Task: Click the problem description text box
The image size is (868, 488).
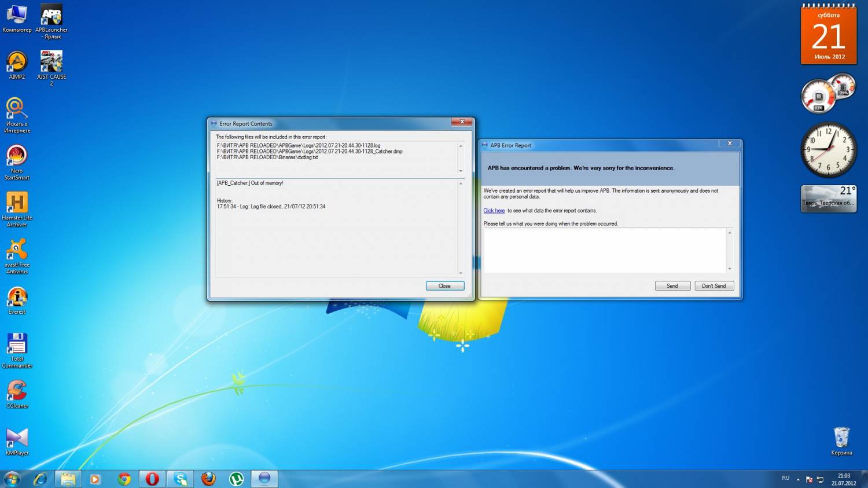Action: point(605,250)
